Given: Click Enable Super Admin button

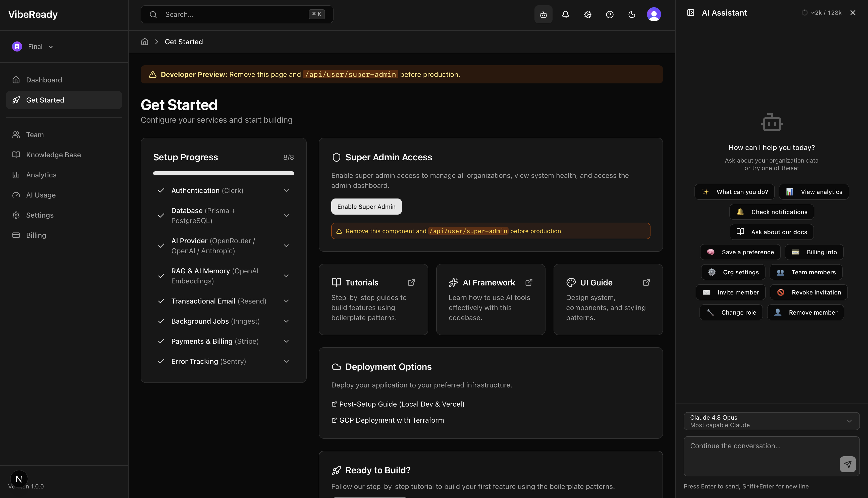Looking at the screenshot, I should point(366,207).
